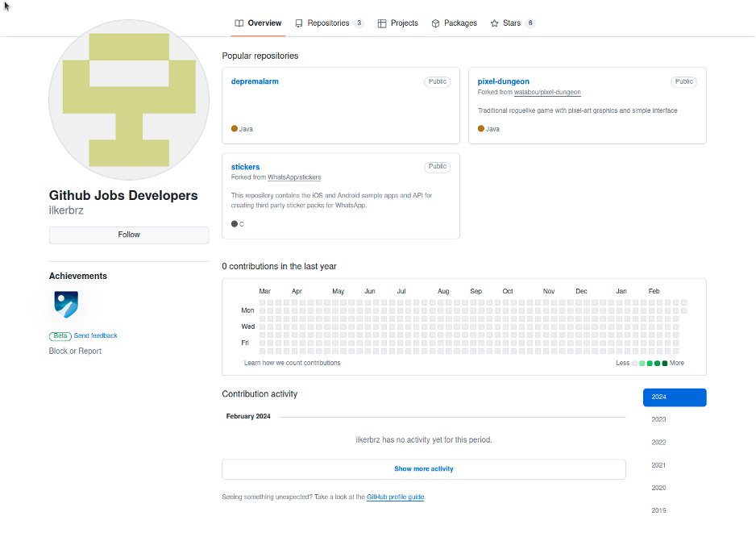Open the GitHub profile guide link
This screenshot has width=756, height=545.
click(395, 497)
